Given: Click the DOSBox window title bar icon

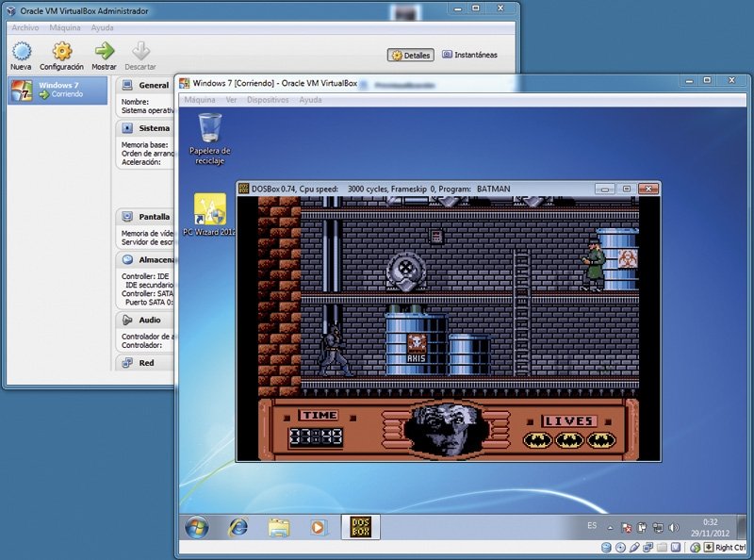Looking at the screenshot, I should [x=244, y=189].
